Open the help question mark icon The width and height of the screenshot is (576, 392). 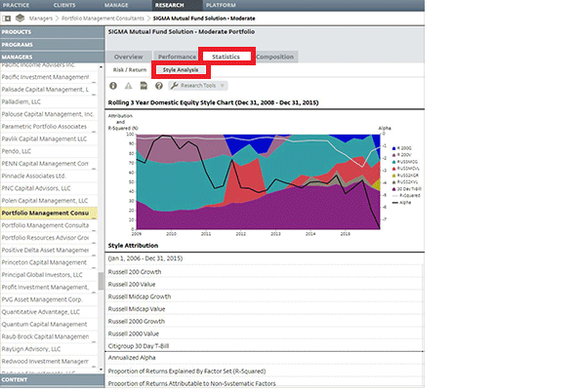click(x=159, y=86)
